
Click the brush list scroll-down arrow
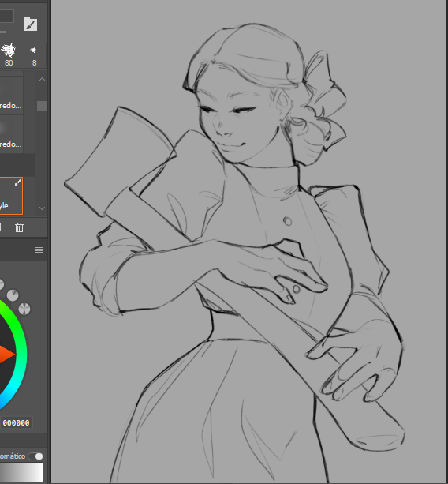pyautogui.click(x=43, y=208)
